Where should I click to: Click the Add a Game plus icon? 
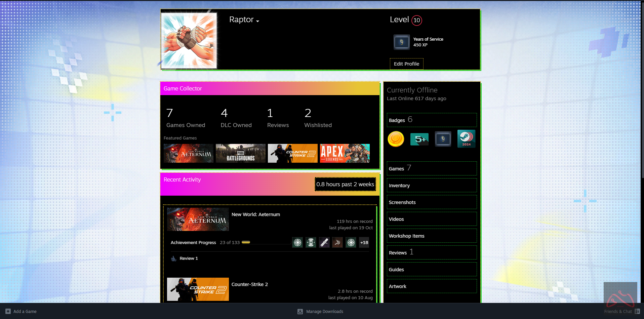click(8, 311)
